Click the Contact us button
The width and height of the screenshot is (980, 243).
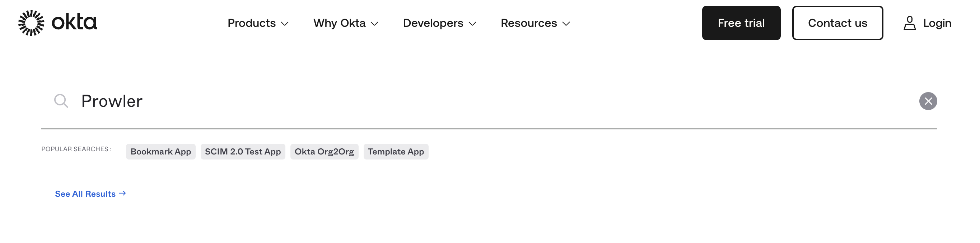click(x=838, y=23)
